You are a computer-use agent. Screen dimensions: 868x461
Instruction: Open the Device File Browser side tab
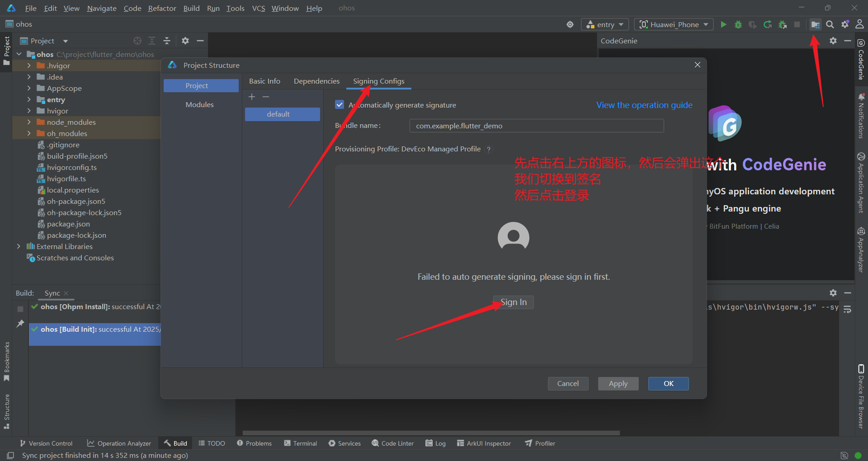(x=861, y=396)
